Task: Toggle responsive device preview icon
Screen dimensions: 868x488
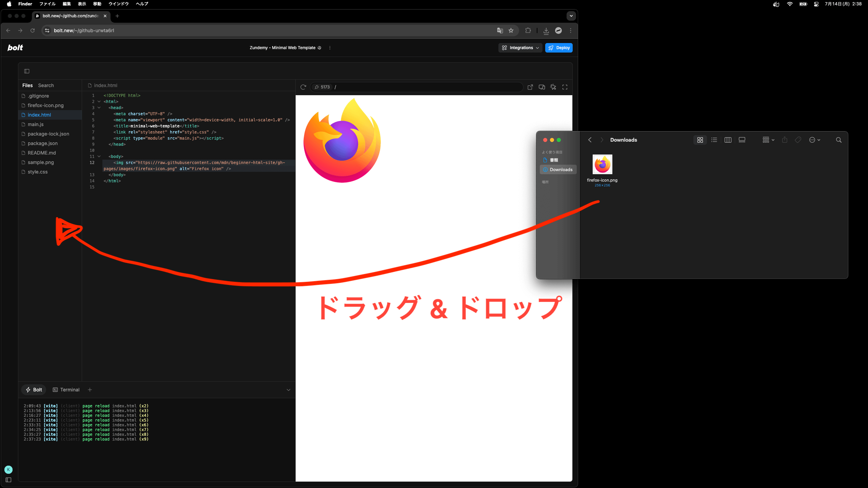Action: [x=542, y=87]
